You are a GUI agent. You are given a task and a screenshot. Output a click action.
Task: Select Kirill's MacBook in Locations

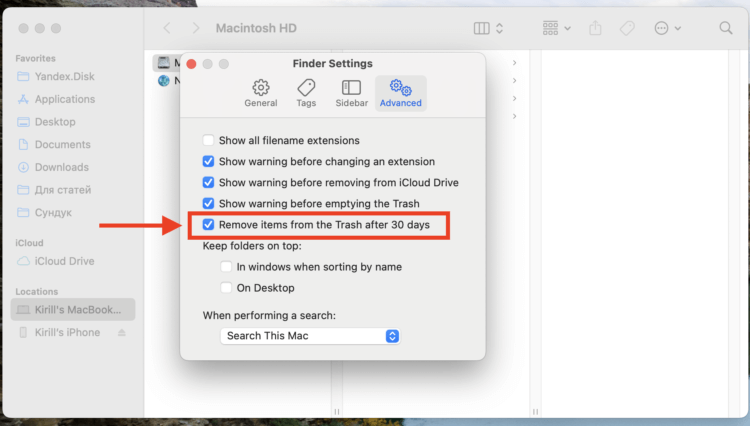pyautogui.click(x=73, y=310)
